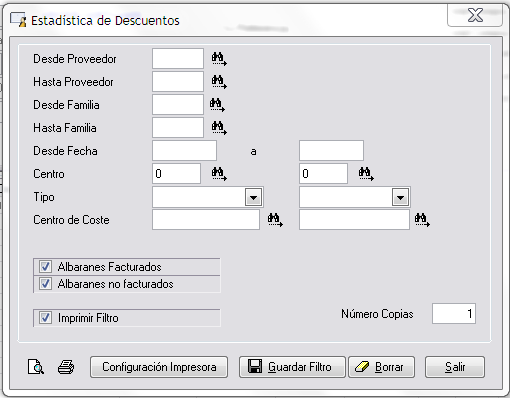
Task: Click the printer icon to print
Action: tap(66, 367)
